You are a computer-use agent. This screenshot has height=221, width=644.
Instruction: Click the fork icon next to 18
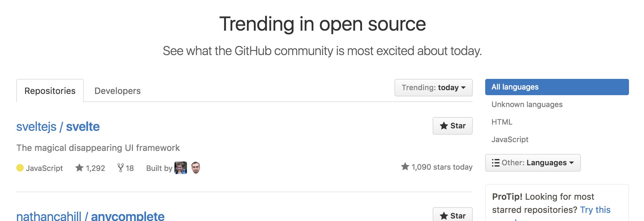click(x=120, y=168)
